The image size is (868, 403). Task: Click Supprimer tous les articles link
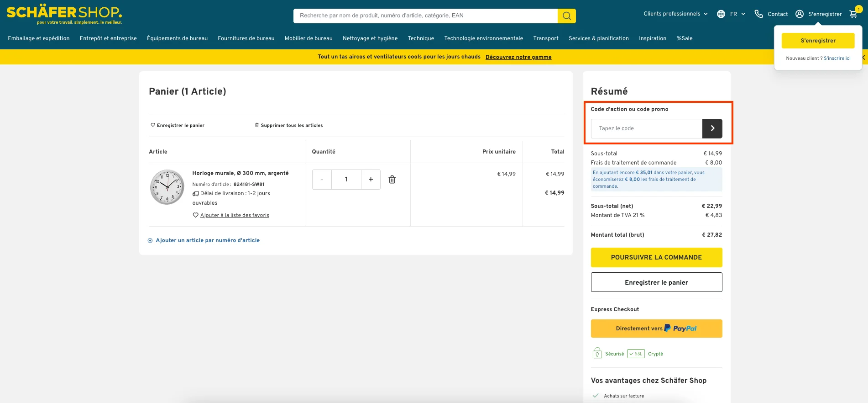pos(292,125)
